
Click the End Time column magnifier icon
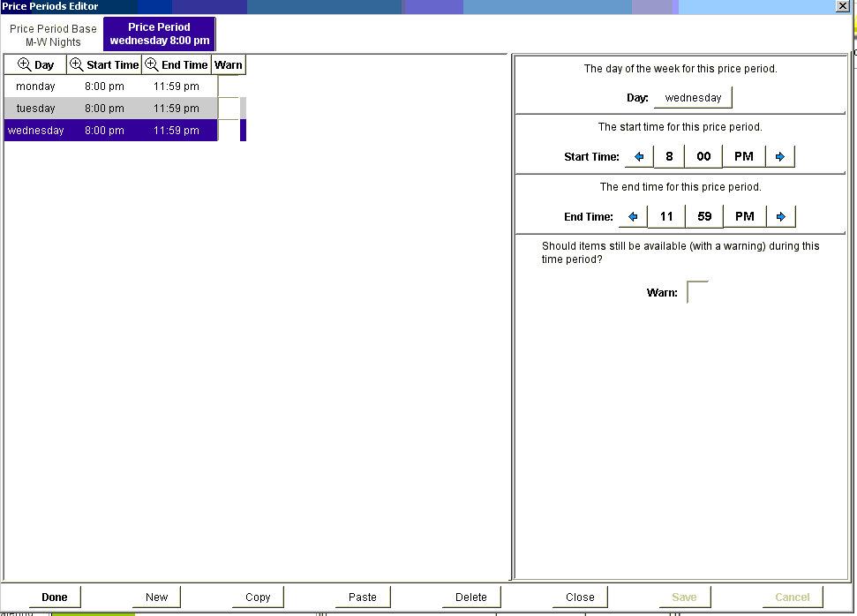tap(152, 65)
